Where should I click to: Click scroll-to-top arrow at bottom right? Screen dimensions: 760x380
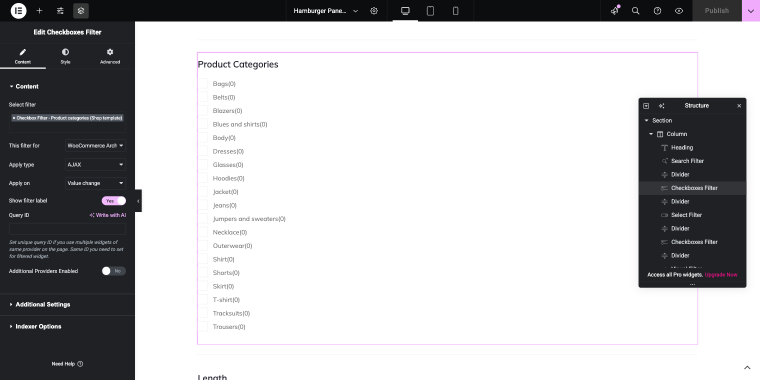748,368
